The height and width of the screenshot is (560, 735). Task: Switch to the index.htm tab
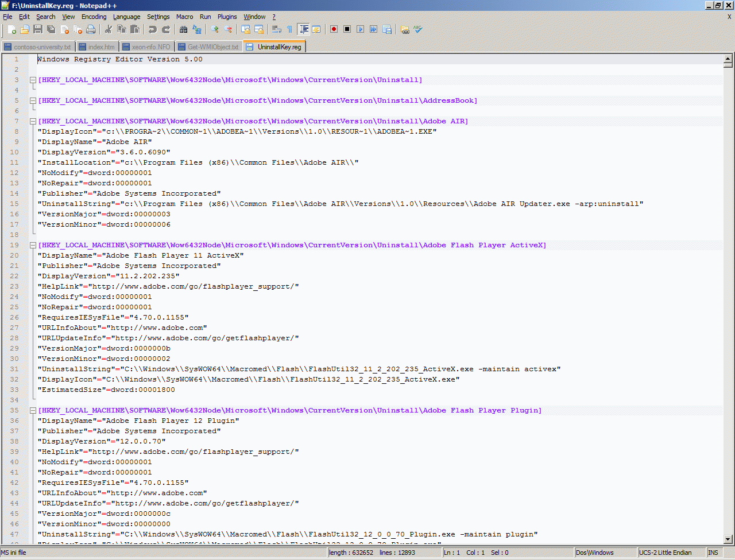pos(97,47)
